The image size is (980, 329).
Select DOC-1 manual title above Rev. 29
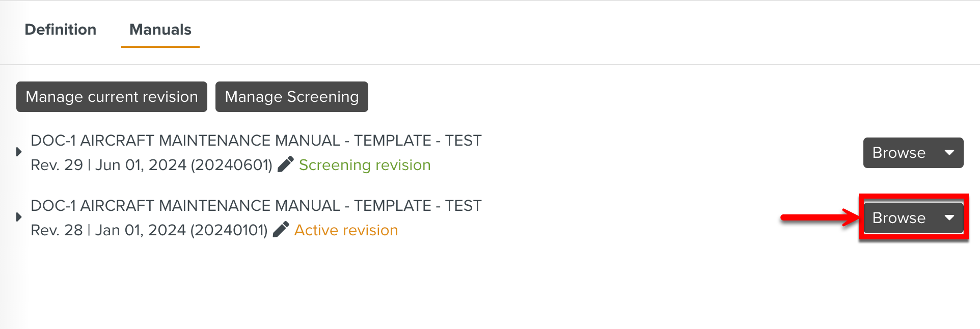click(x=256, y=141)
